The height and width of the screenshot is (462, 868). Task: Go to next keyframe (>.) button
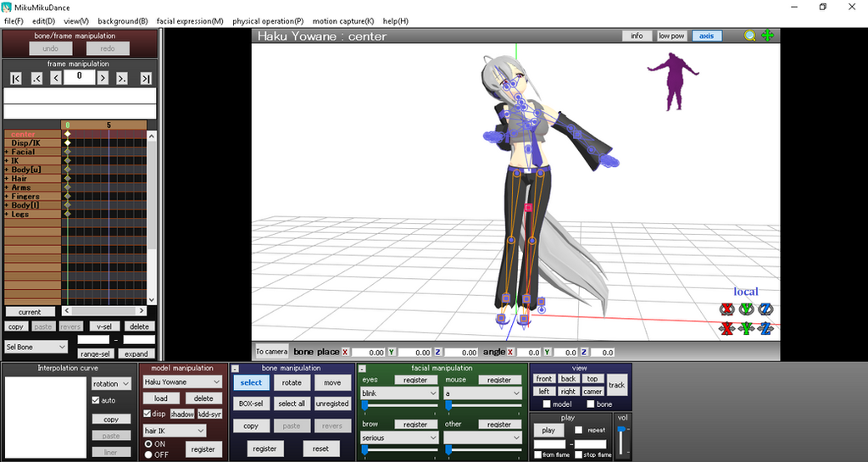point(122,79)
